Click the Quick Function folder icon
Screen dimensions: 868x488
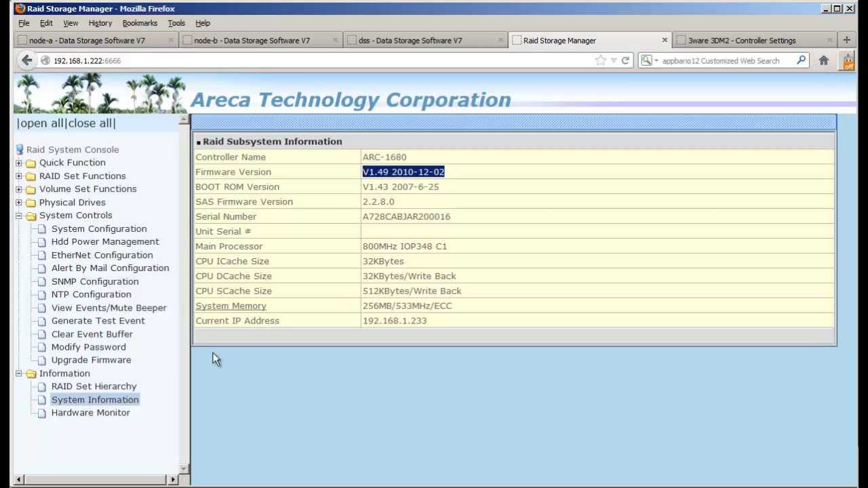point(31,163)
